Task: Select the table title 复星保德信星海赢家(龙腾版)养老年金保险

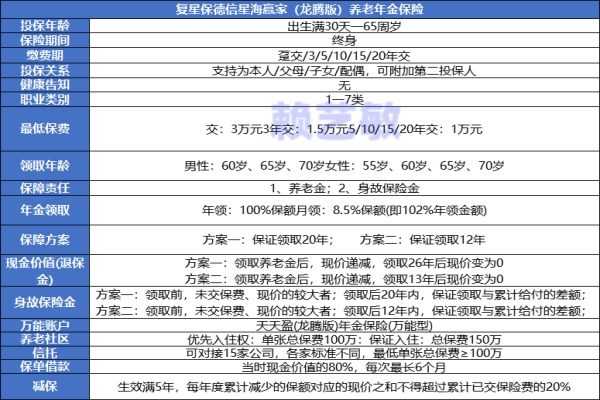Action: pyautogui.click(x=300, y=9)
